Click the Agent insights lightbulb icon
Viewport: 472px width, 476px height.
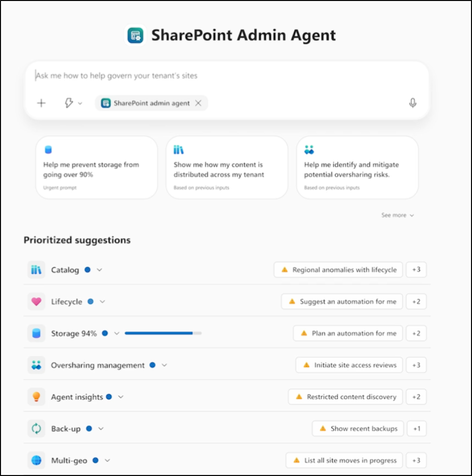36,397
